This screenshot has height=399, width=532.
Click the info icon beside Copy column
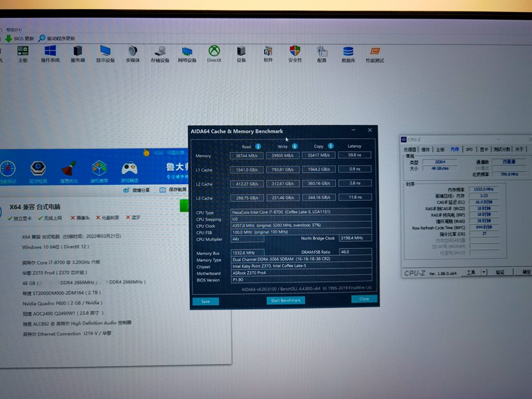click(331, 146)
